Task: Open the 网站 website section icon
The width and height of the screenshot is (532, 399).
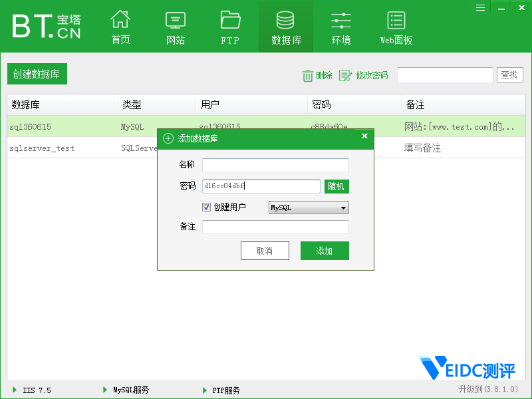Action: tap(176, 20)
